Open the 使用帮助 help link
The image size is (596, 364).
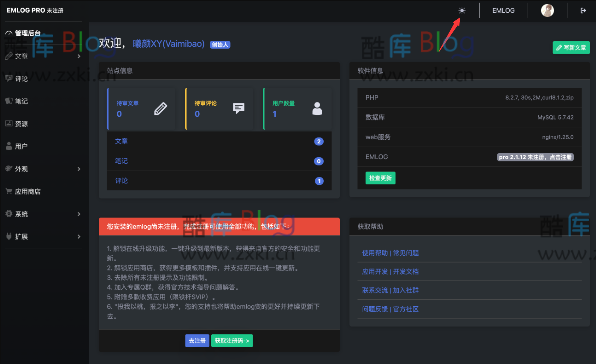pyautogui.click(x=374, y=253)
